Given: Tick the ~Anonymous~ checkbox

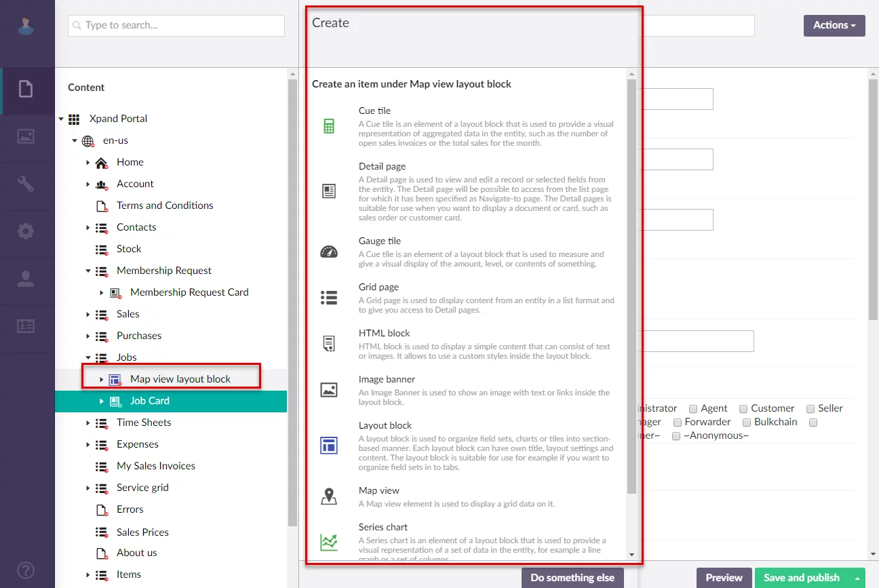Looking at the screenshot, I should pyautogui.click(x=676, y=436).
